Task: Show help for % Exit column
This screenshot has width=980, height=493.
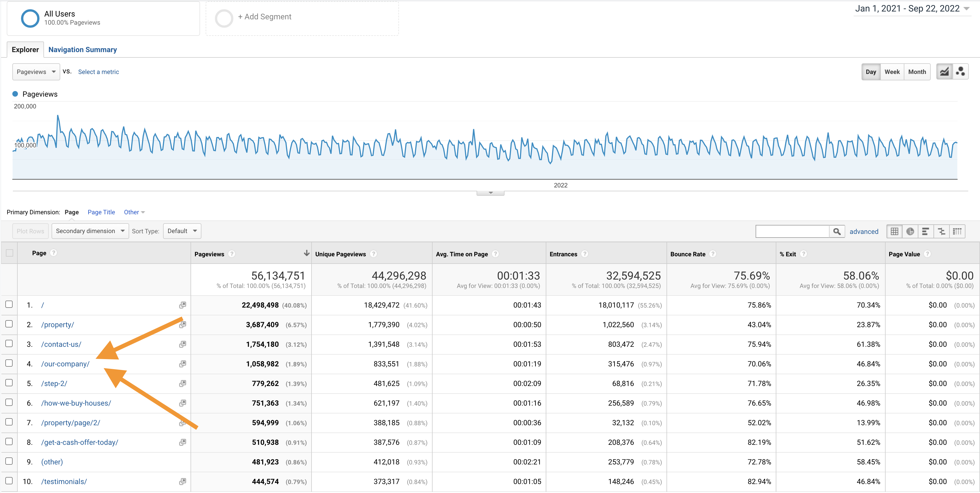Action: [x=803, y=254]
